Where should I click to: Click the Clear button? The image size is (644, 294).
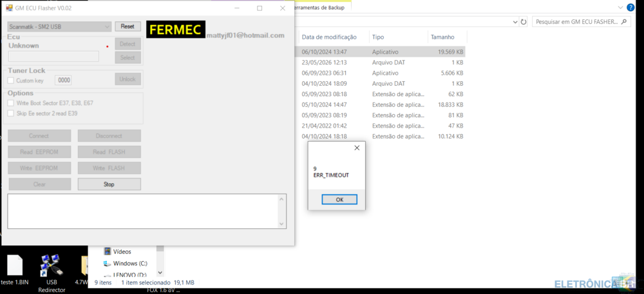point(39,184)
